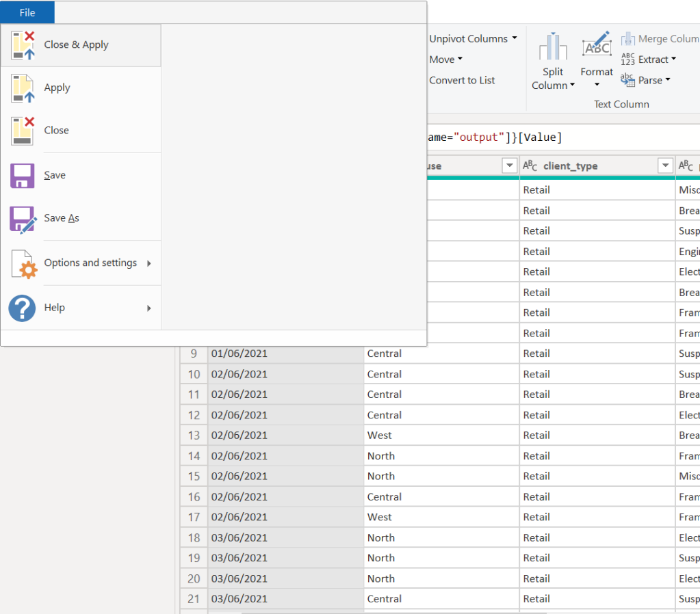Open filter dropdown left of client_type column
The width and height of the screenshot is (700, 614).
[509, 165]
